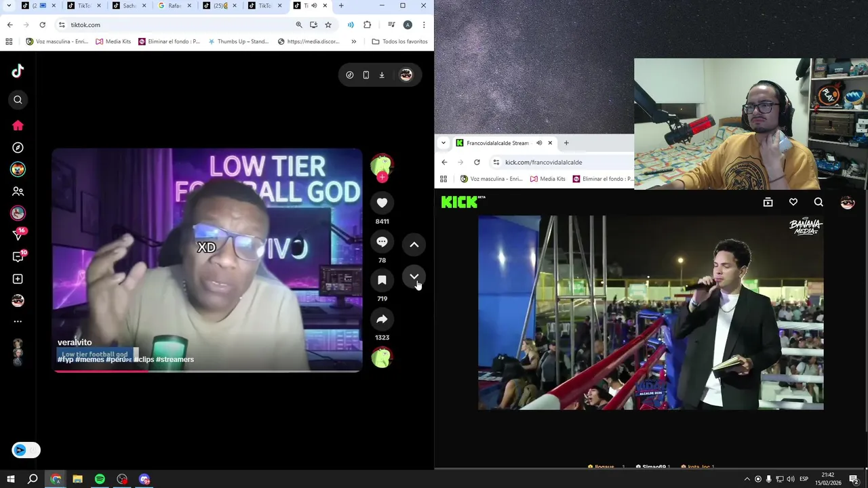Expand tab search in the Kick window
The height and width of the screenshot is (488, 868).
pos(443,143)
